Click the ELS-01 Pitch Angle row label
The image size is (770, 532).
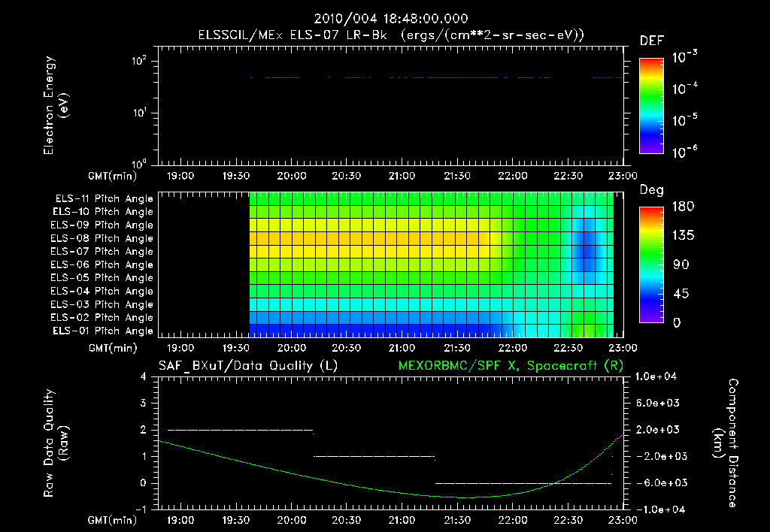103,331
